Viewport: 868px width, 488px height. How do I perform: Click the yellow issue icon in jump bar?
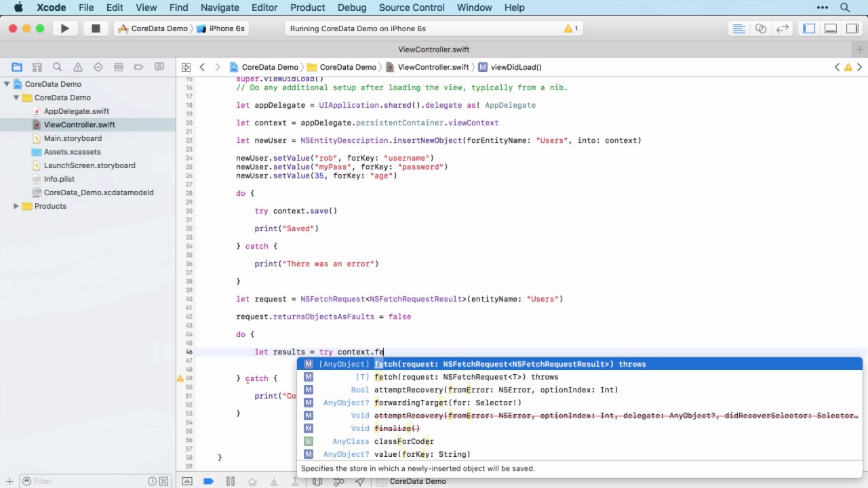click(x=848, y=67)
